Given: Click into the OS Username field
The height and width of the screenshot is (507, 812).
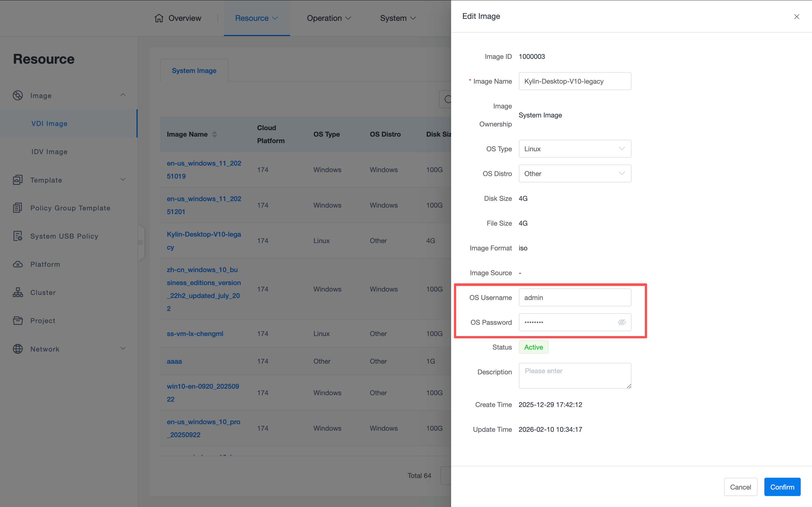Looking at the screenshot, I should [574, 297].
